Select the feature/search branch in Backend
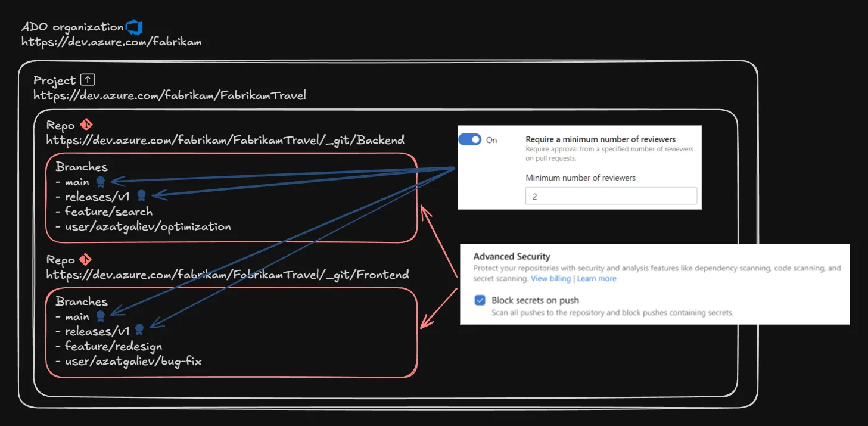The image size is (868, 426). coord(108,212)
